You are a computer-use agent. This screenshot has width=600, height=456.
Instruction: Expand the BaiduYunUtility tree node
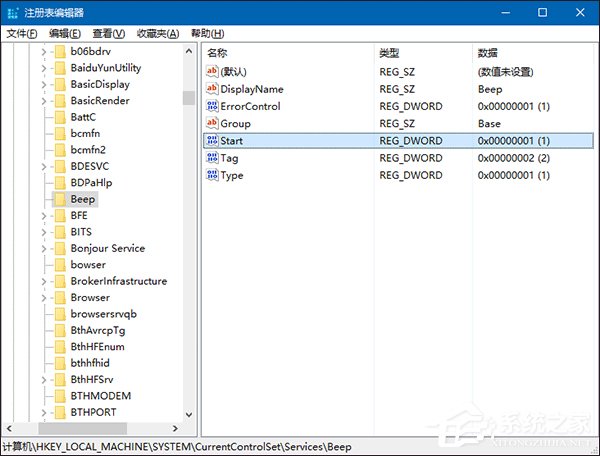click(x=43, y=68)
